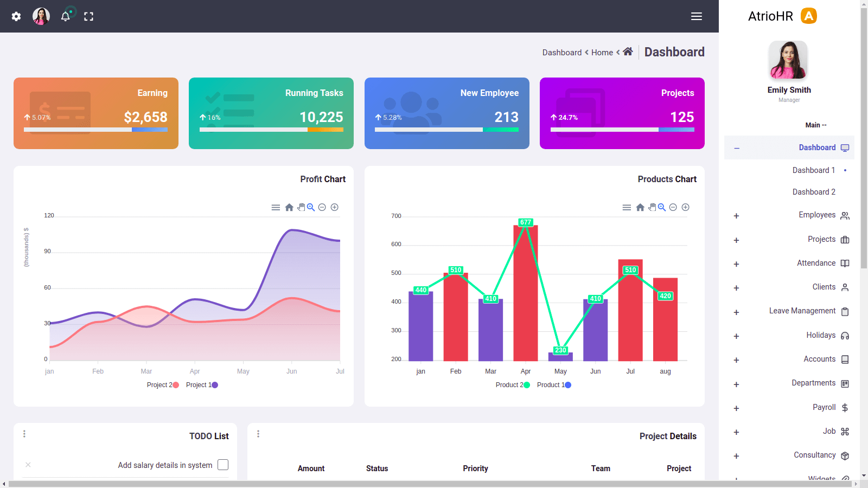Click Home breadcrumb link
This screenshot has width=868, height=488.
click(x=602, y=53)
